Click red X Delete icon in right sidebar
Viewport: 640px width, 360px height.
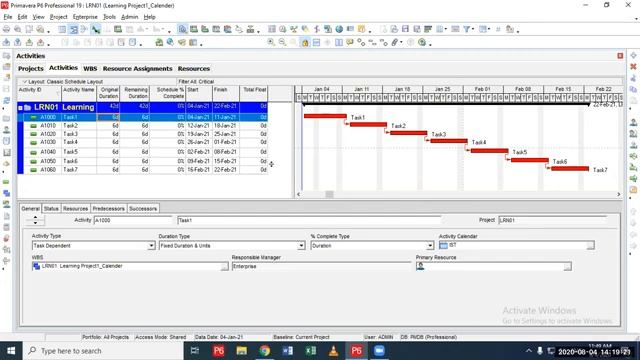coord(633,67)
